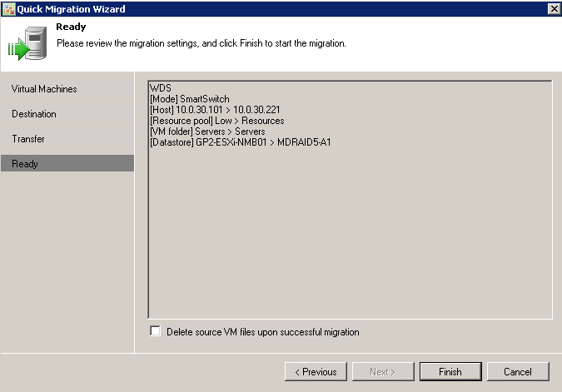562x392 pixels.
Task: Click the Datastore GP2-ESXi-NMB01 line
Action: (240, 142)
